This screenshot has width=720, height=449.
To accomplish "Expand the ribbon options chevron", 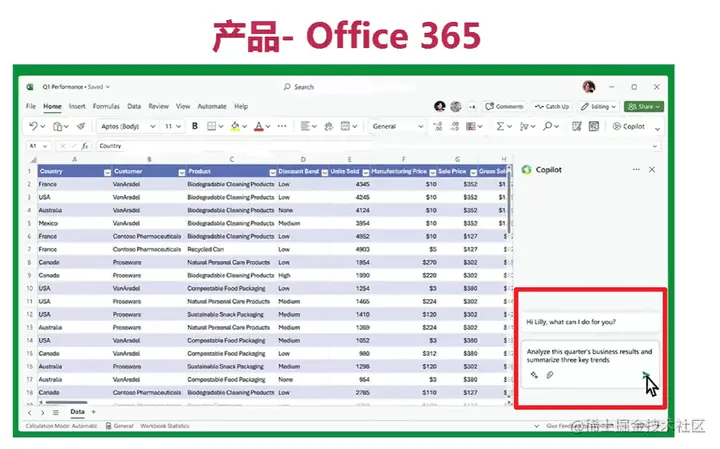I will [658, 129].
